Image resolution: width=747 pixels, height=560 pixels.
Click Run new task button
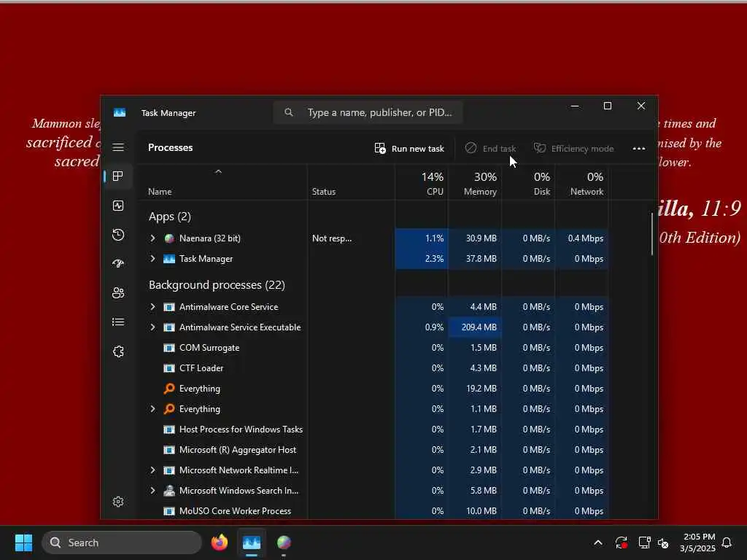[x=409, y=149]
